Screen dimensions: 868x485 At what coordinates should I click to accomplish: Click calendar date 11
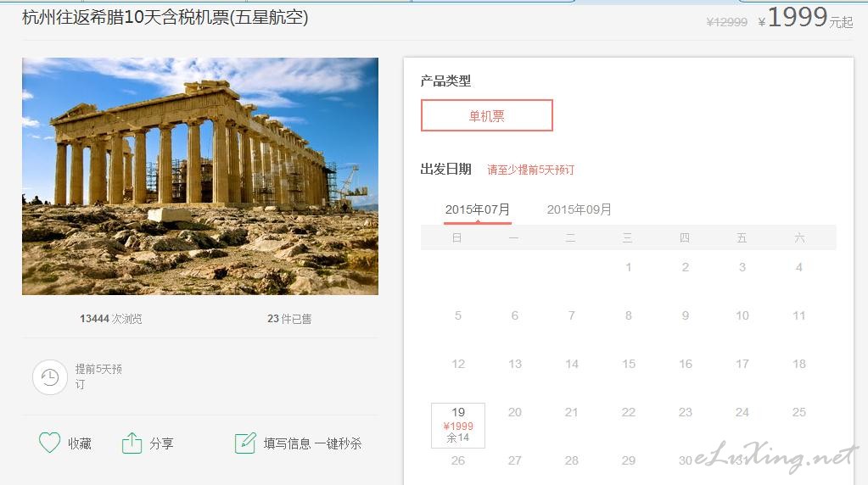[798, 315]
